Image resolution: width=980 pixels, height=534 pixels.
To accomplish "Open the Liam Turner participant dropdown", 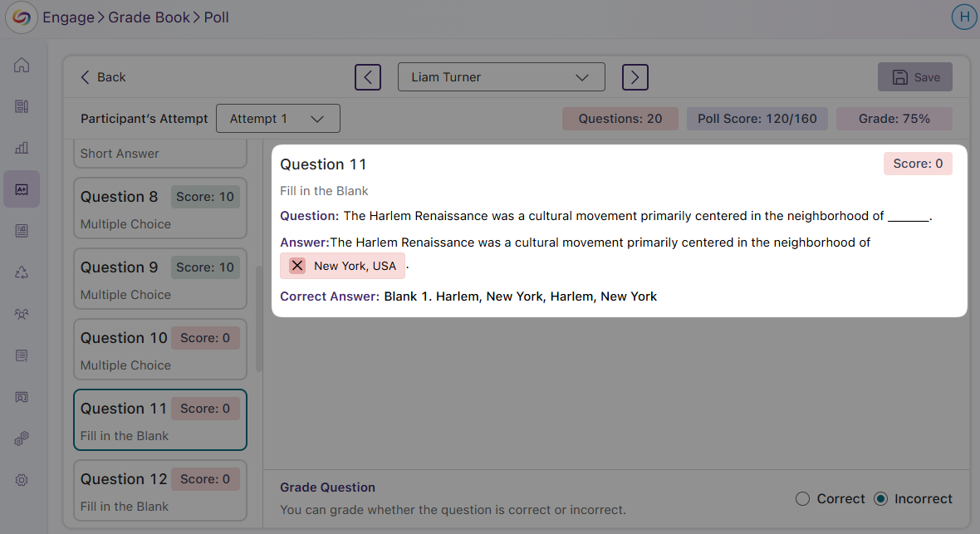I will click(501, 77).
